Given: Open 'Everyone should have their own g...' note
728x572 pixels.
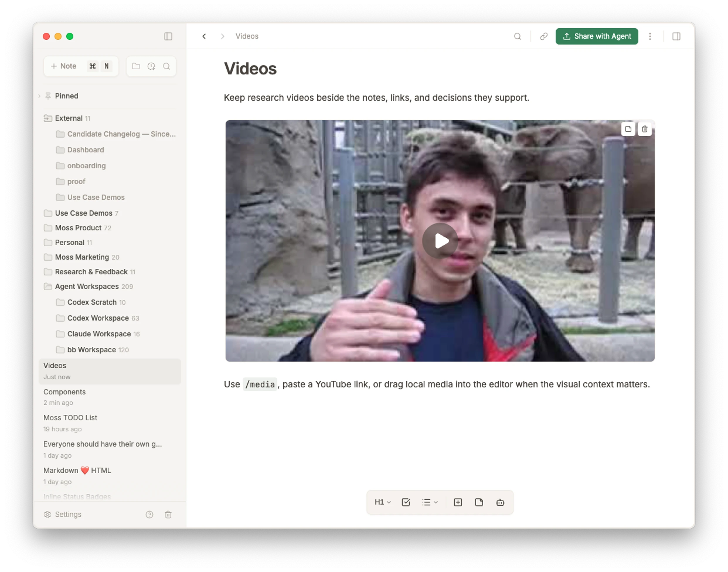Looking at the screenshot, I should (110, 450).
